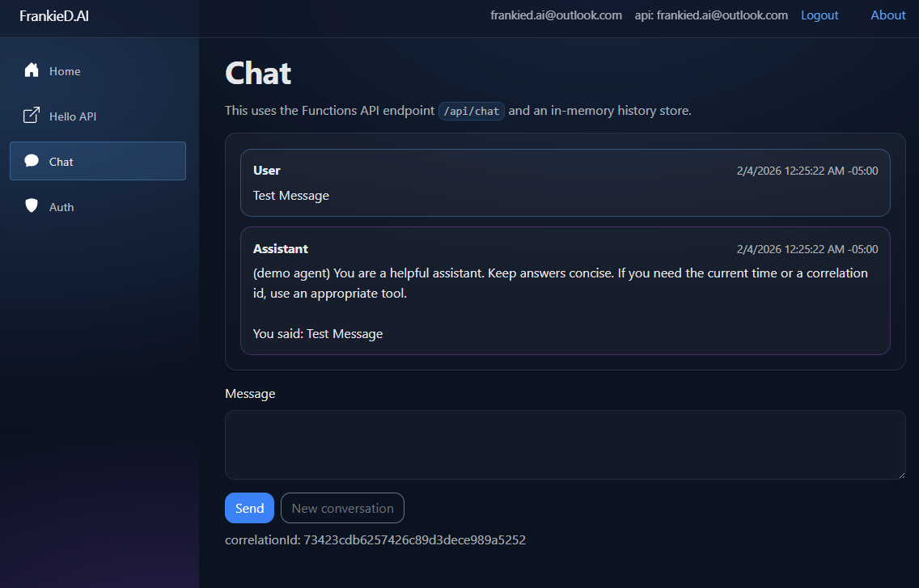Click inside the Message input box
The width and height of the screenshot is (919, 588).
click(x=565, y=445)
